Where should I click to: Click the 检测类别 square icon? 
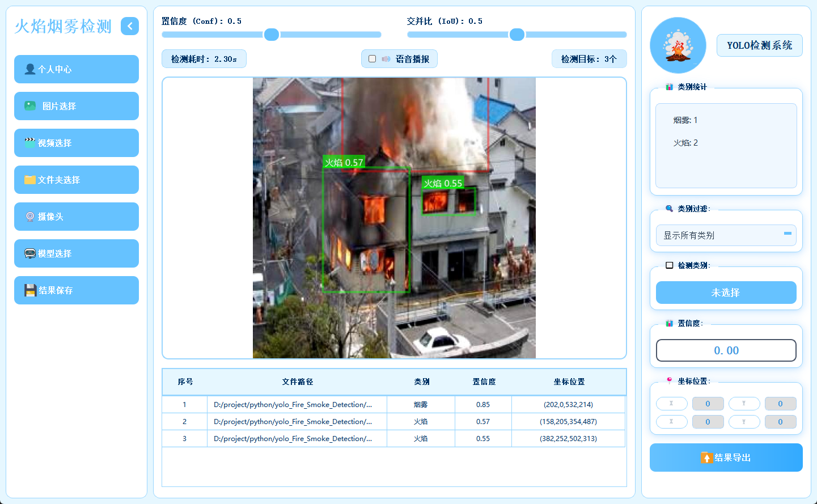[x=670, y=265]
